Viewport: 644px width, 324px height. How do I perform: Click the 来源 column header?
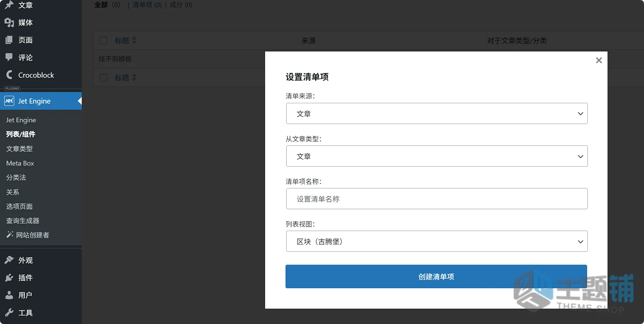pos(308,41)
